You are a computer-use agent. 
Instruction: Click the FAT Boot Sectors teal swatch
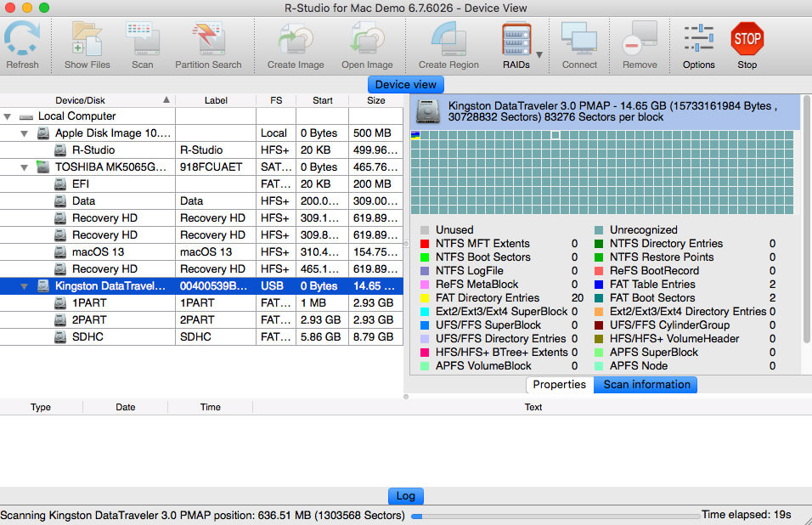coord(599,298)
